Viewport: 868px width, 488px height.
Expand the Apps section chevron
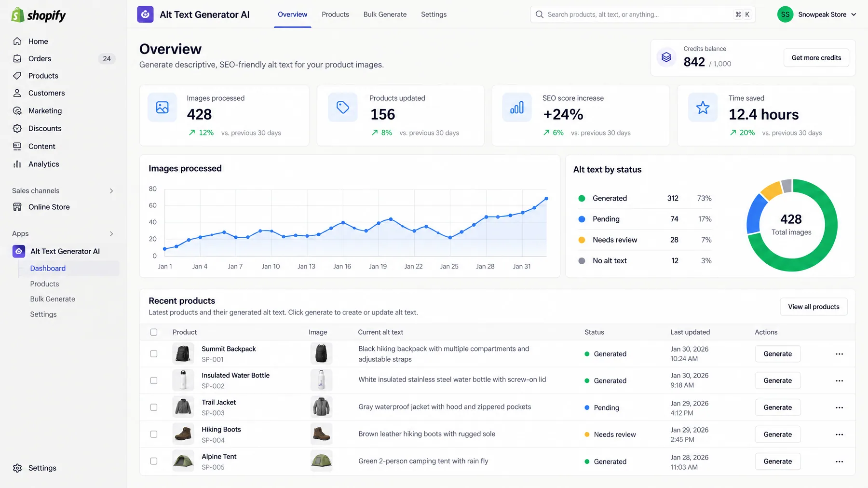[x=111, y=234]
